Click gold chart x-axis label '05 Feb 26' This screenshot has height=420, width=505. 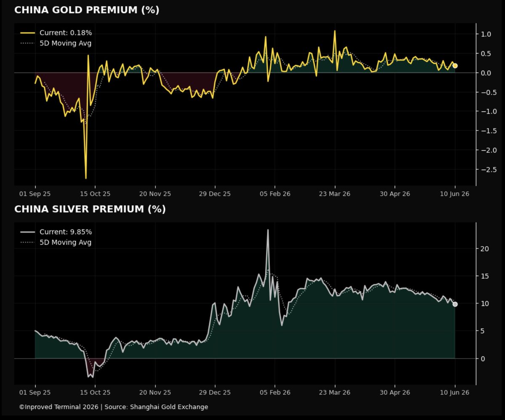[x=275, y=194]
